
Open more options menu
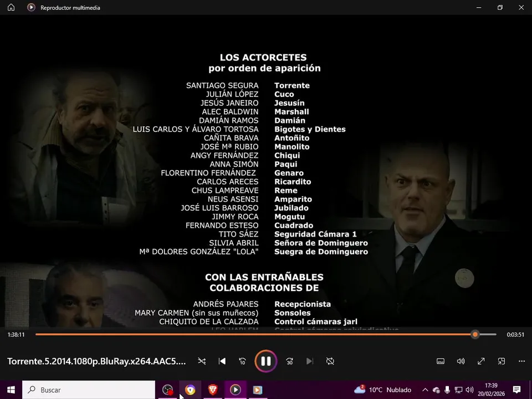point(522,361)
